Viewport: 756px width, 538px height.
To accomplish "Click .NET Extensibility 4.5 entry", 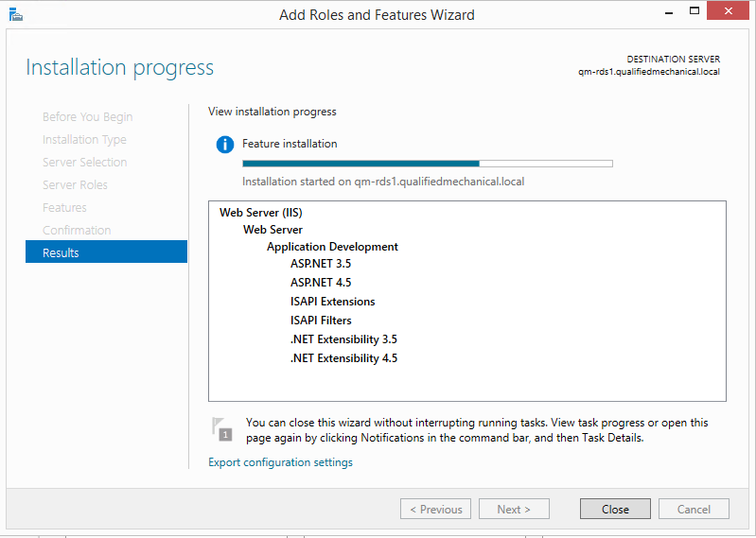I will point(343,358).
